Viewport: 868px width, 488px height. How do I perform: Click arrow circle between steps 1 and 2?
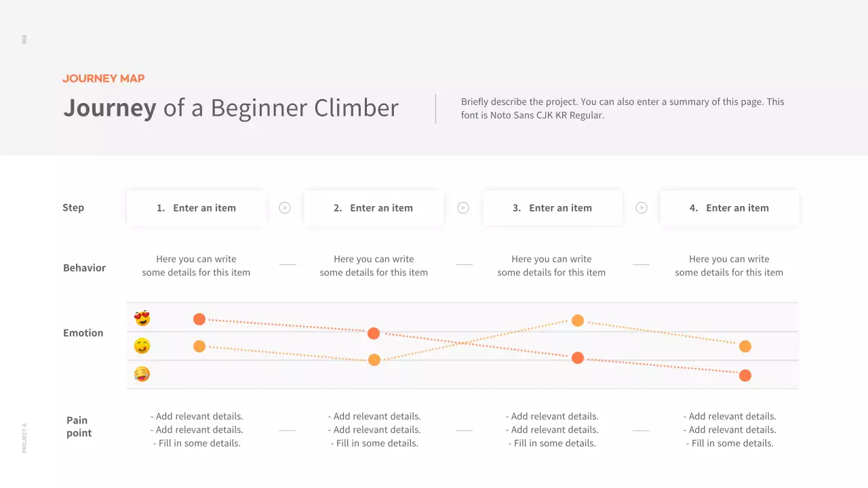[285, 208]
